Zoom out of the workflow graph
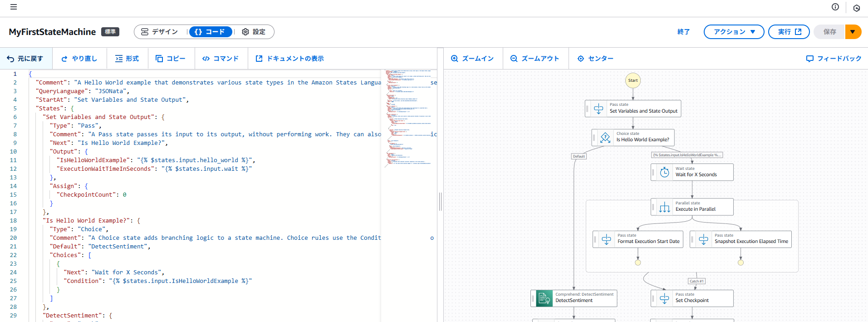Viewport: 868px width, 322px height. point(535,59)
